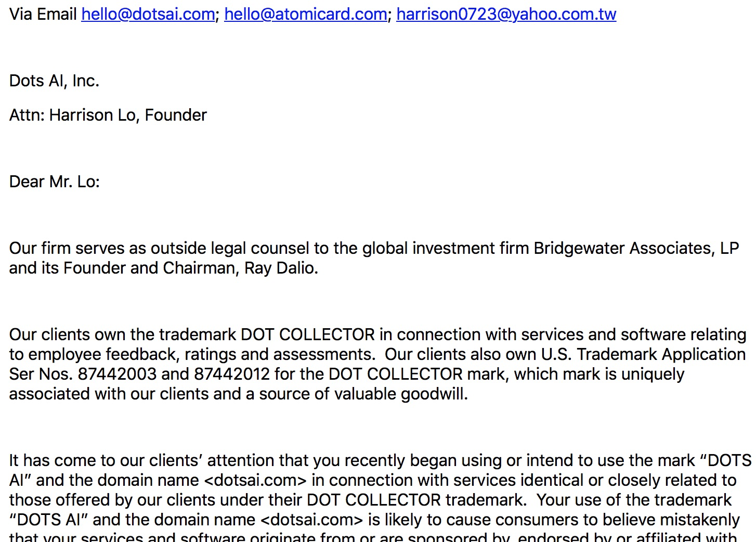The image size is (756, 542).
Task: Open the harrison0723@yahoo.com.tw email link
Action: [506, 14]
